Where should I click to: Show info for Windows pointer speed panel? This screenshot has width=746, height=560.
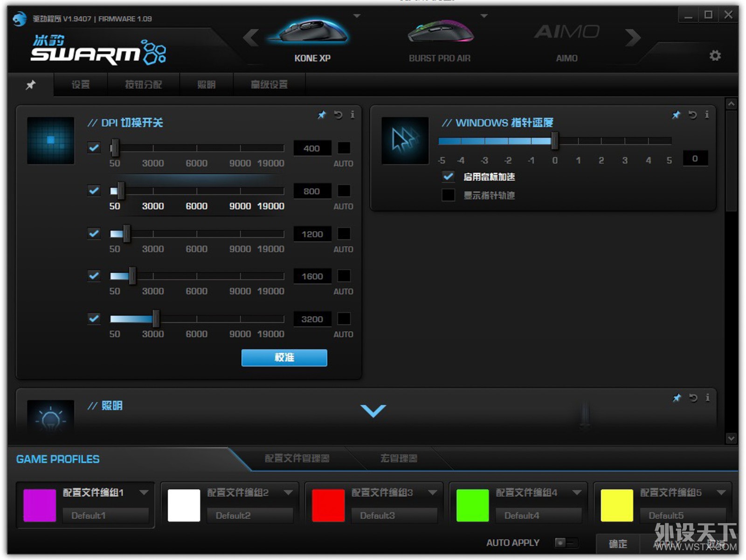(707, 115)
